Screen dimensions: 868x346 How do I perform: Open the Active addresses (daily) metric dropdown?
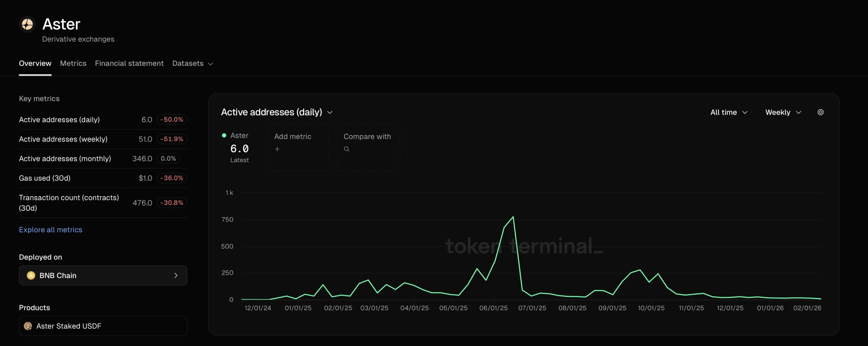330,112
